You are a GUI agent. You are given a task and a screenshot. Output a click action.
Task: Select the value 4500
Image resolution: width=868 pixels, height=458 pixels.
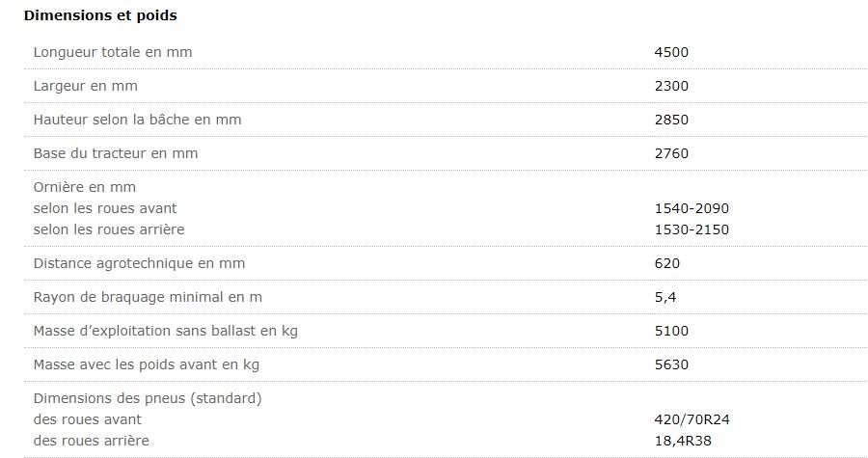point(671,52)
